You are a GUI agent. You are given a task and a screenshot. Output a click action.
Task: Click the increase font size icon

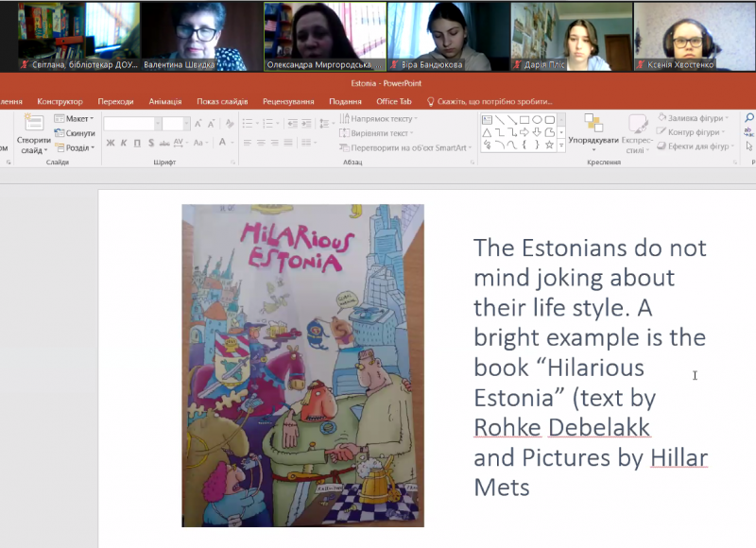(x=198, y=124)
